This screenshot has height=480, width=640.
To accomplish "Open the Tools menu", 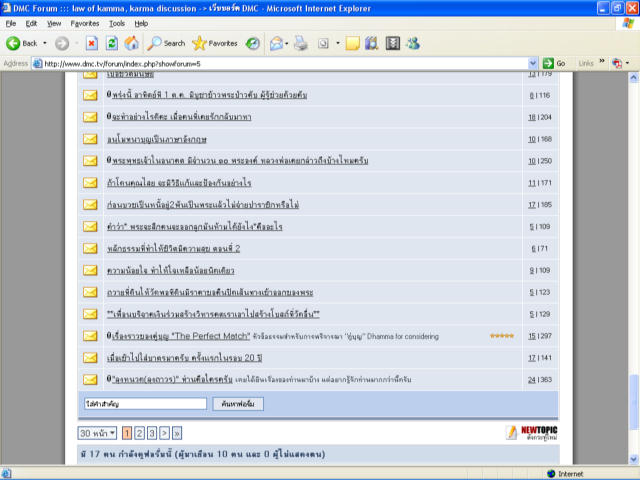I will 117,22.
